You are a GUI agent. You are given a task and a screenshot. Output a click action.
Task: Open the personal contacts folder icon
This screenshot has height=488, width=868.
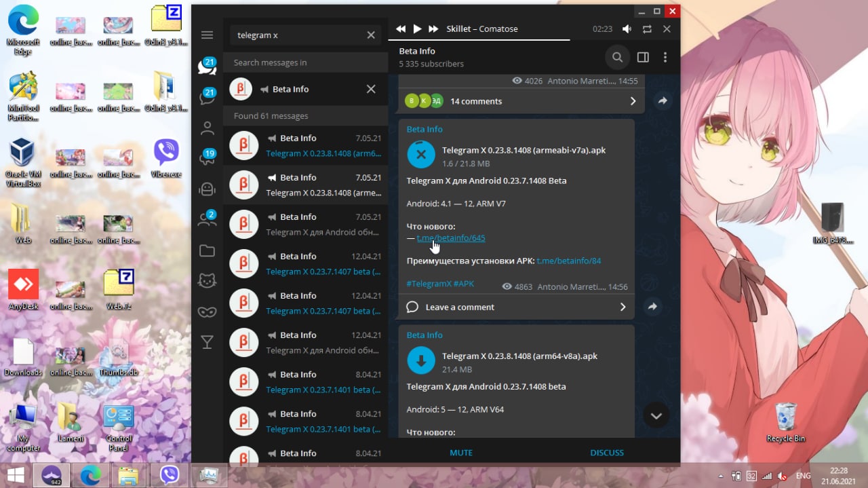(208, 128)
